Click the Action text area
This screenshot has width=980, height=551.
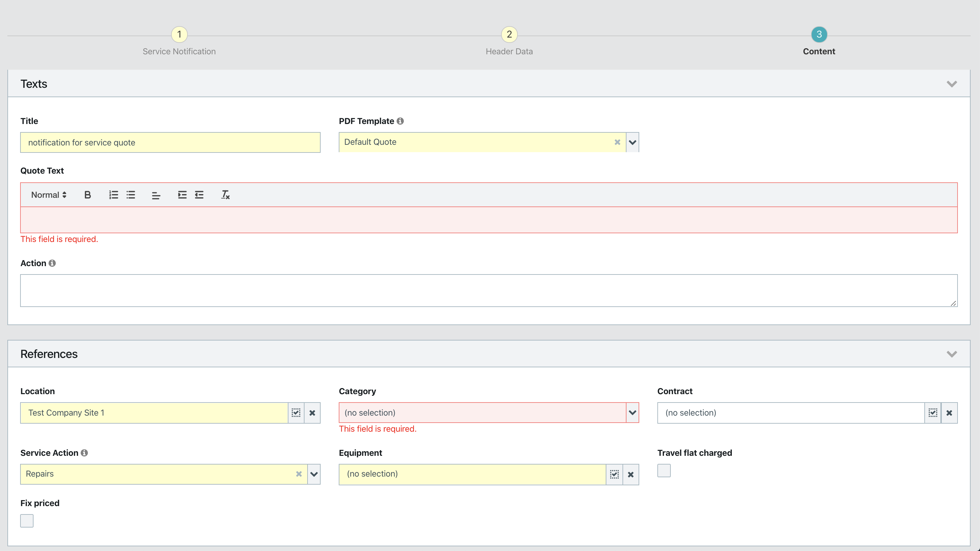click(489, 291)
